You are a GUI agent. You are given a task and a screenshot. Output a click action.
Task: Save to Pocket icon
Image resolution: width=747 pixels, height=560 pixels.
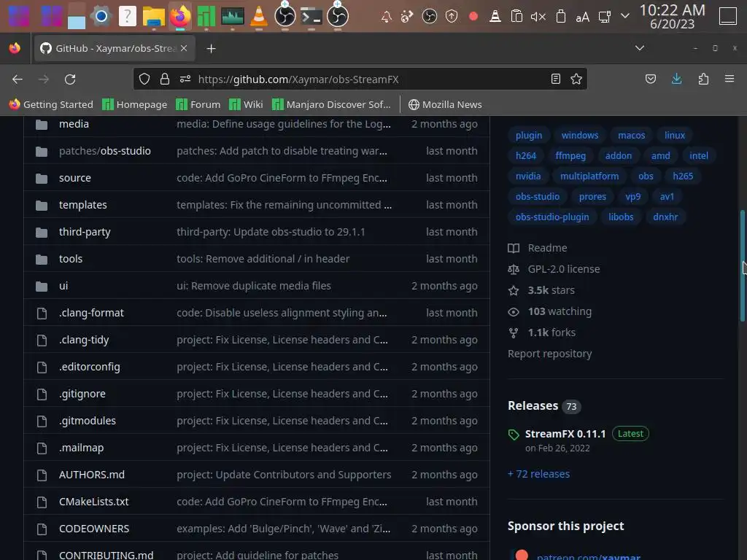tap(650, 79)
